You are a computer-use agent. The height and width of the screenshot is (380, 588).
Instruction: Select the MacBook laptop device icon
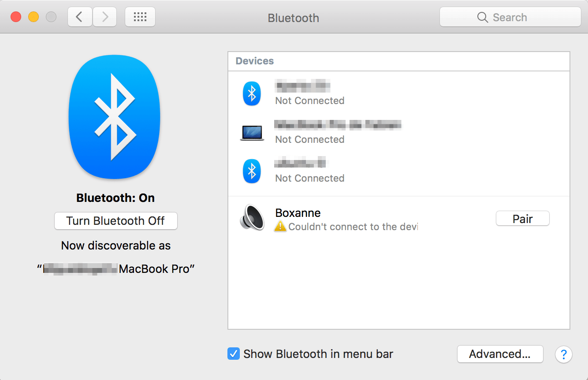[252, 133]
